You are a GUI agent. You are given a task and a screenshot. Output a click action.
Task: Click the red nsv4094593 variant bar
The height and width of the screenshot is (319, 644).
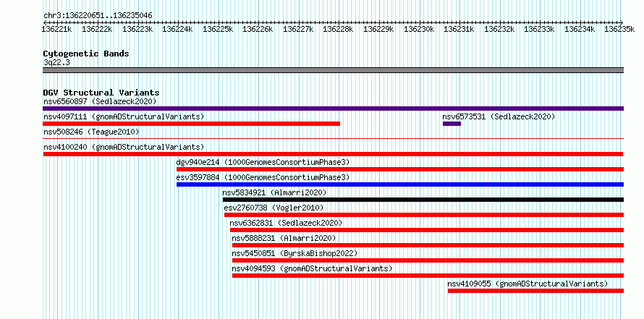pyautogui.click(x=428, y=276)
